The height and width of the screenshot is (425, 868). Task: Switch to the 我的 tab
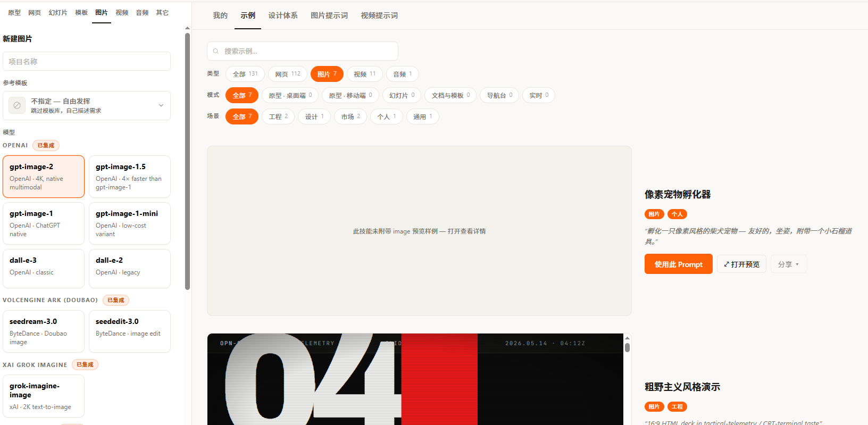[220, 15]
